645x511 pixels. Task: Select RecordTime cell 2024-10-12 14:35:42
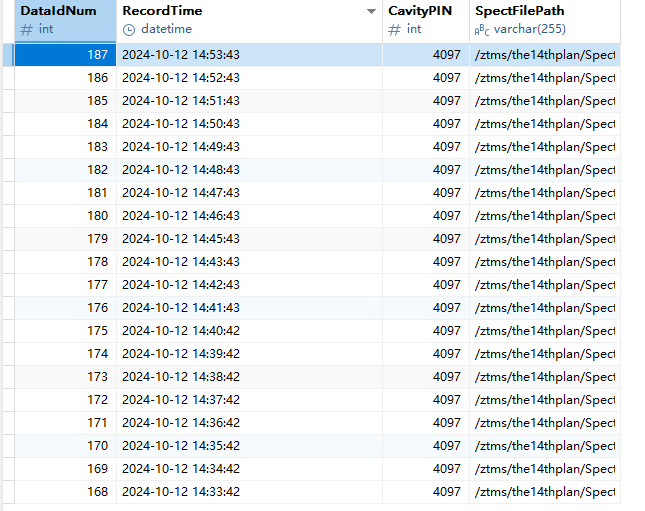tap(181, 446)
